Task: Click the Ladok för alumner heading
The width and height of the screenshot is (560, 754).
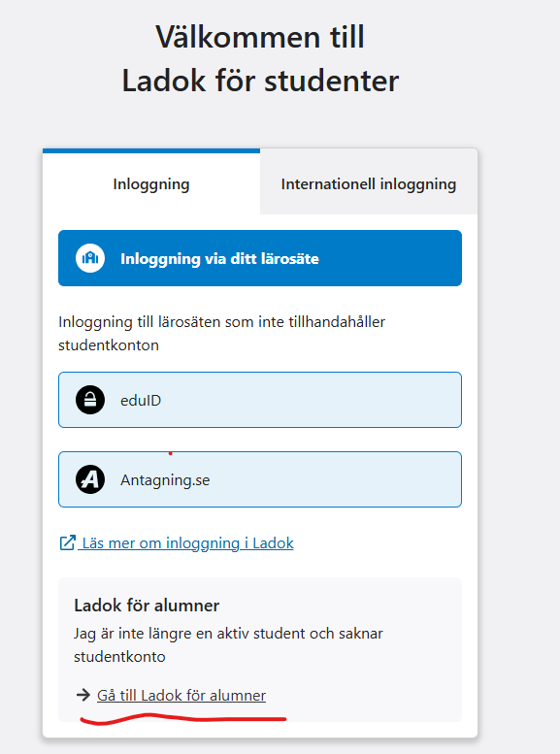Action: (147, 606)
